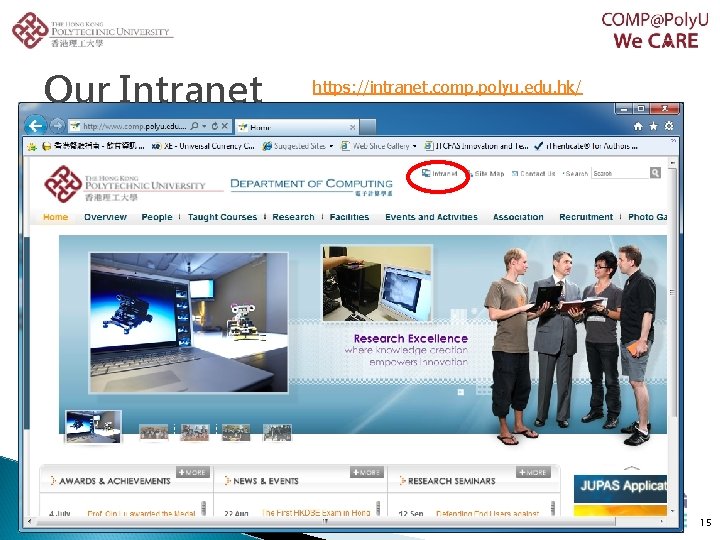Click More in News & Events
The image size is (720, 540).
[x=366, y=472]
